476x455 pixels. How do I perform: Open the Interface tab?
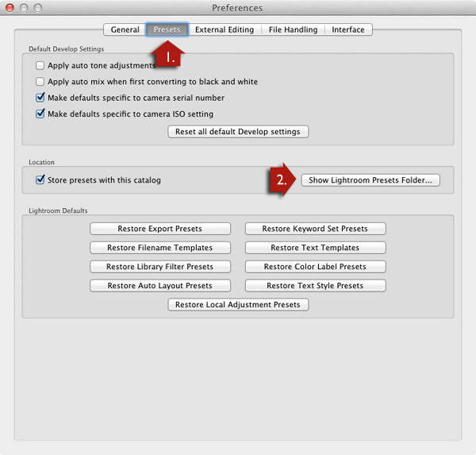(348, 29)
